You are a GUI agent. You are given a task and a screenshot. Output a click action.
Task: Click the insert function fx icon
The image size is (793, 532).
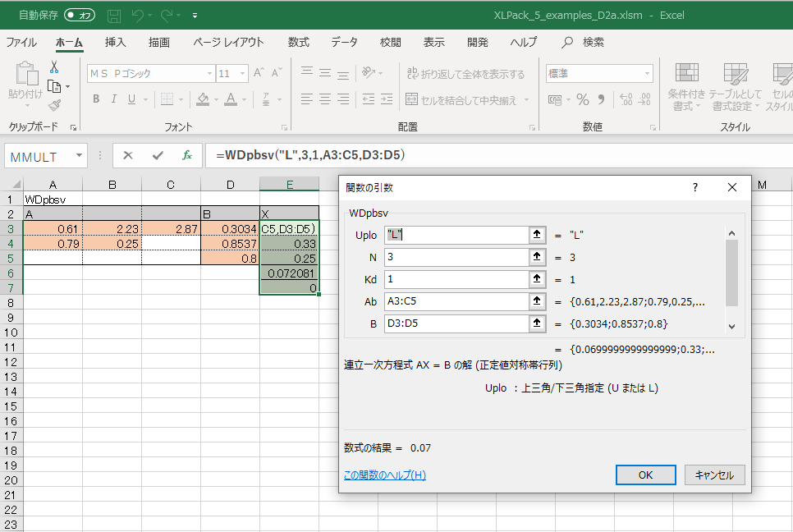click(x=187, y=155)
